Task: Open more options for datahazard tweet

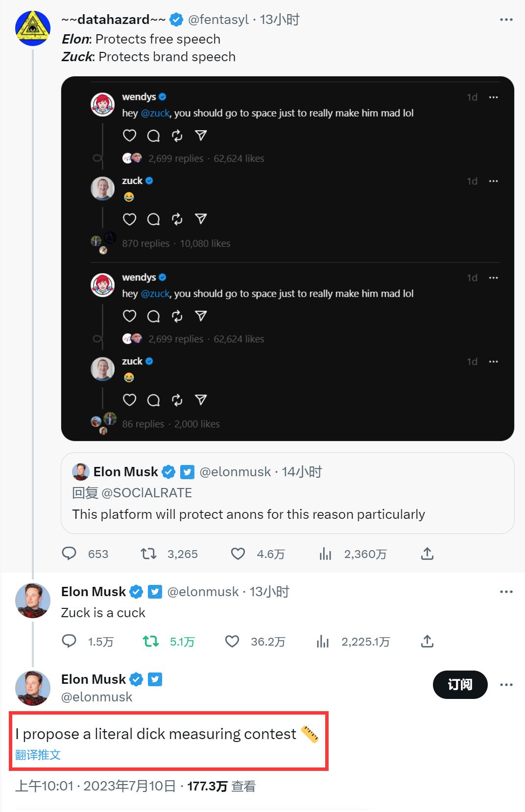Action: (506, 20)
